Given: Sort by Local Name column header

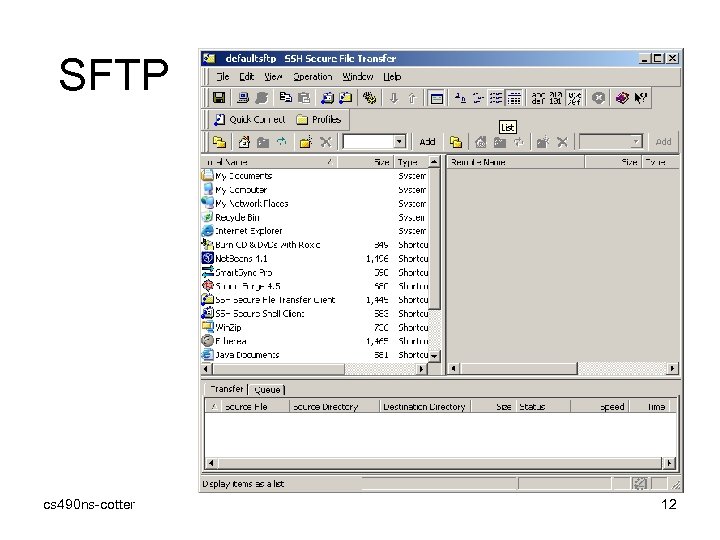Looking at the screenshot, I should (x=269, y=162).
